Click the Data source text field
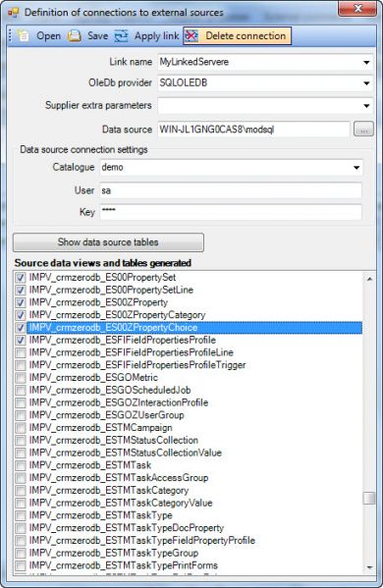 coord(254,130)
